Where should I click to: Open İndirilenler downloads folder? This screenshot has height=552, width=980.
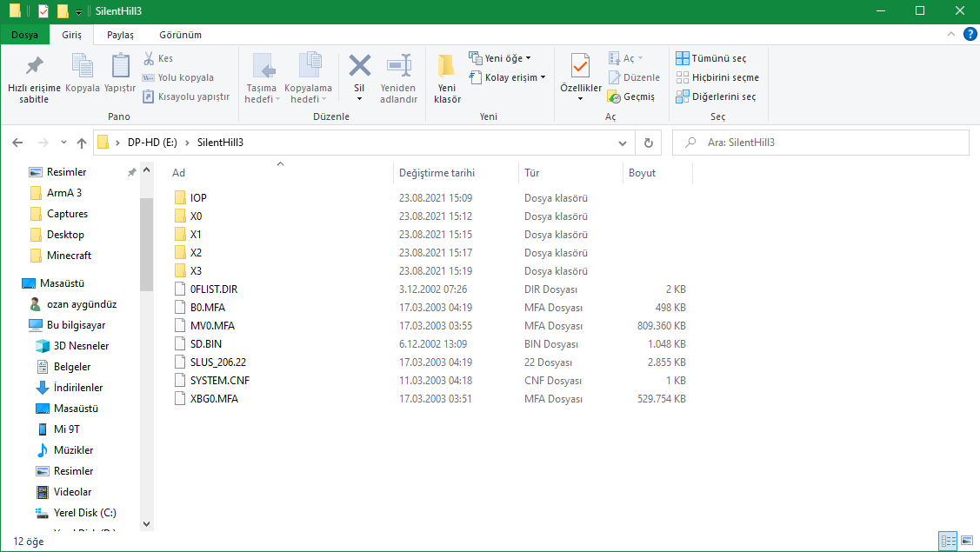click(77, 388)
